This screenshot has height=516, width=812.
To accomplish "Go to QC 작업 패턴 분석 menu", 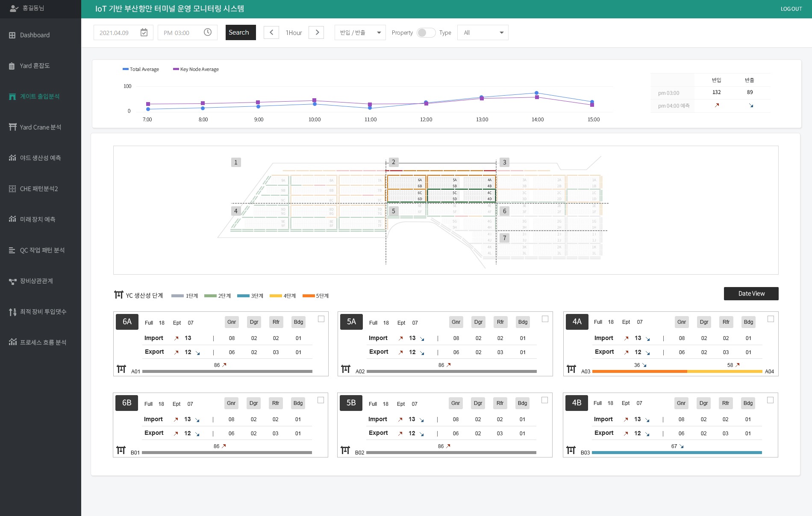I will click(42, 250).
